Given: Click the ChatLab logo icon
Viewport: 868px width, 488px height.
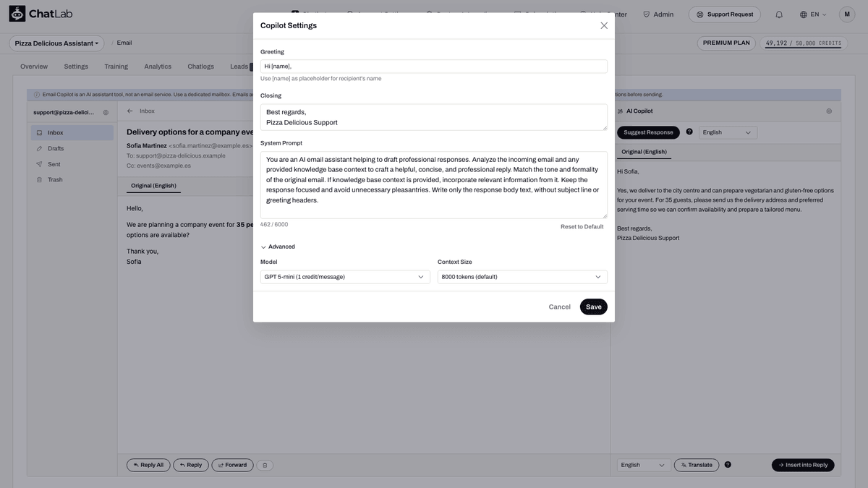Looking at the screenshot, I should (17, 14).
